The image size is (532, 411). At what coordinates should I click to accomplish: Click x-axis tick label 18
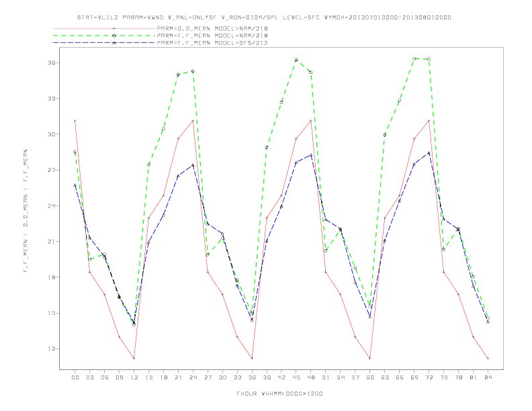coord(163,377)
